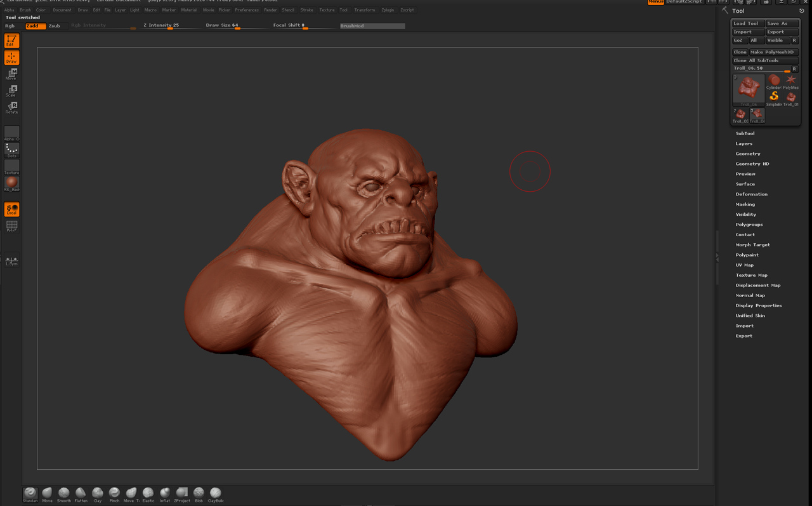Select the Cylinder3D tool thumbnail

[x=774, y=81]
